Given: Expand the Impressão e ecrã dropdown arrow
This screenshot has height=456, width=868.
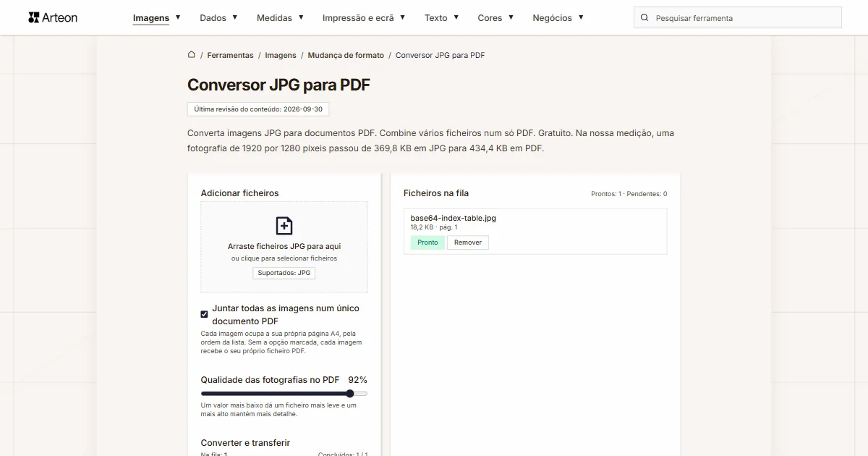Looking at the screenshot, I should click(403, 17).
